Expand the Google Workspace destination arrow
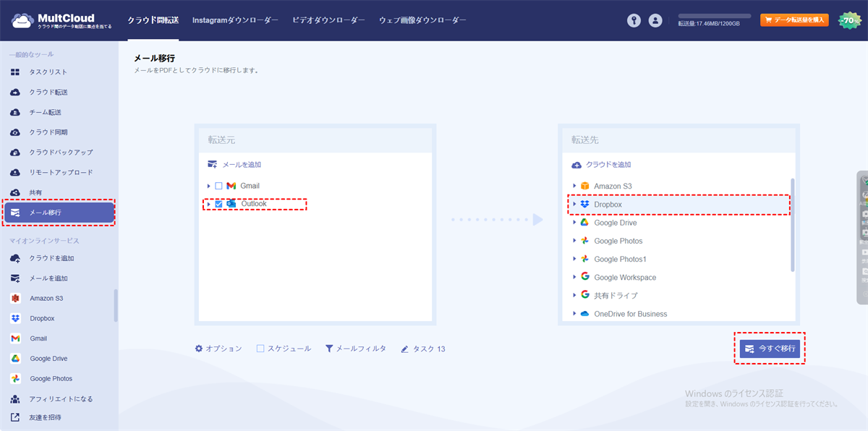 574,277
